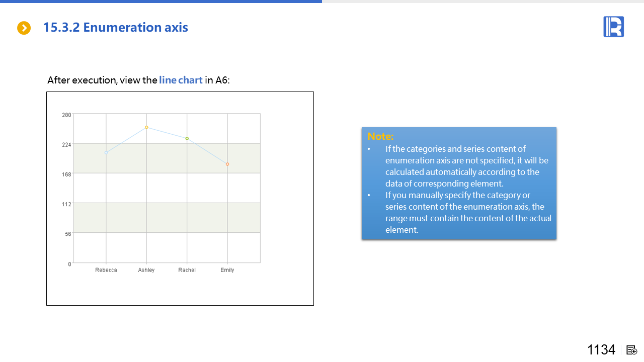Click the orange chevron icon beside the title

(x=24, y=28)
